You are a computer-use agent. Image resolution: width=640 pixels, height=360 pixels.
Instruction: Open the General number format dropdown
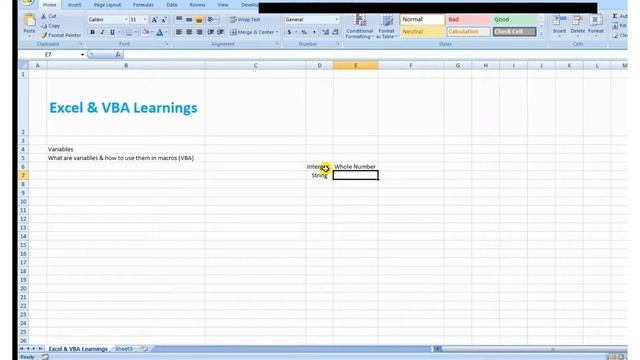(336, 20)
